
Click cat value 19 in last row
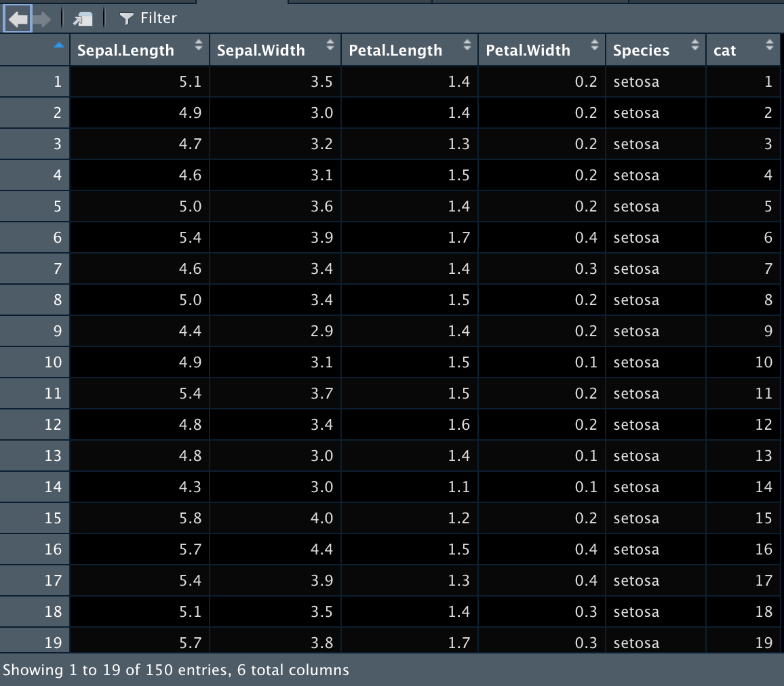pyautogui.click(x=764, y=643)
